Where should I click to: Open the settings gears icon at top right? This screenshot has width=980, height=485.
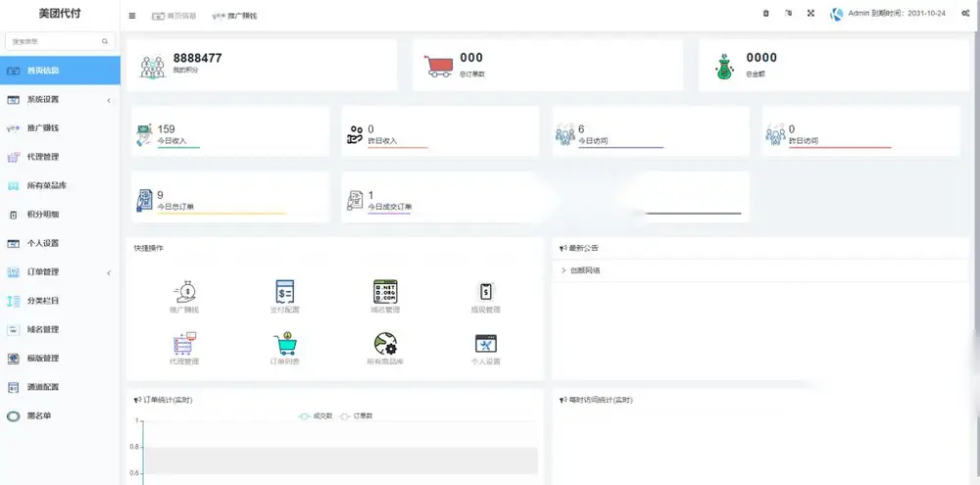coord(965,13)
